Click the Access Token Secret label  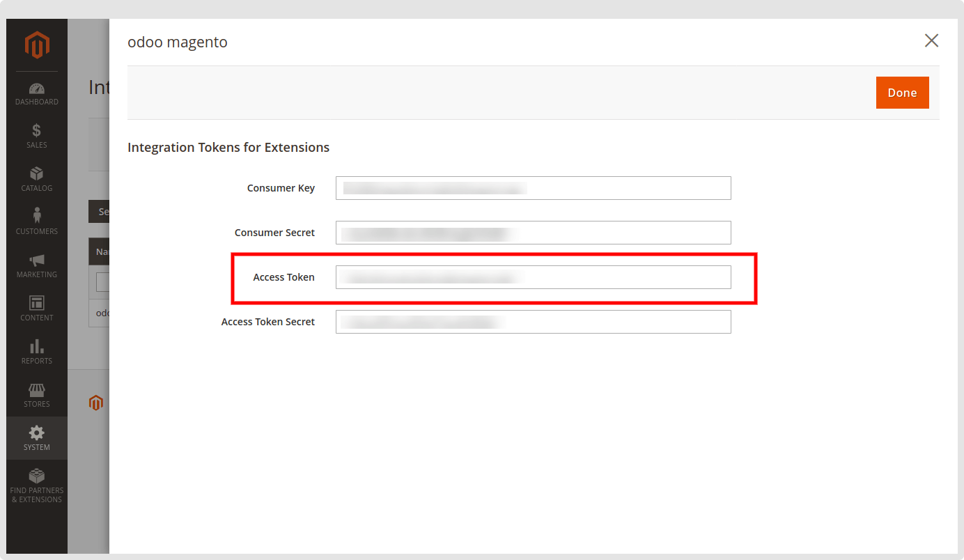(268, 322)
